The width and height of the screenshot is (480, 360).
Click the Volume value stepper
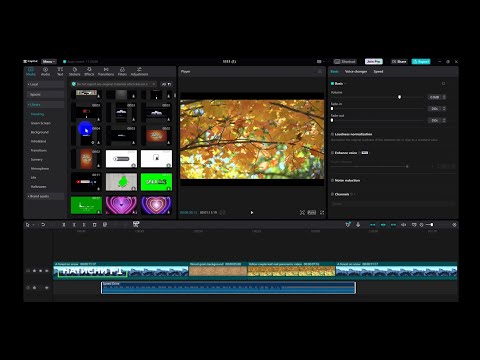[x=444, y=97]
